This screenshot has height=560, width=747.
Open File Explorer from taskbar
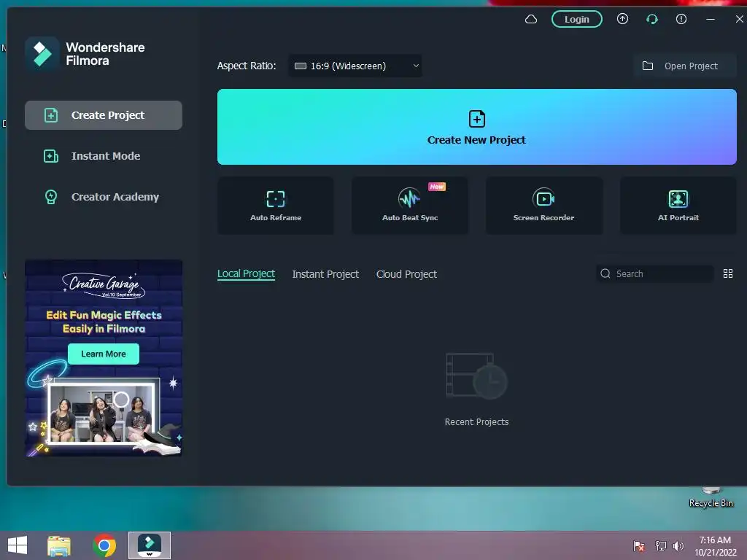[59, 545]
